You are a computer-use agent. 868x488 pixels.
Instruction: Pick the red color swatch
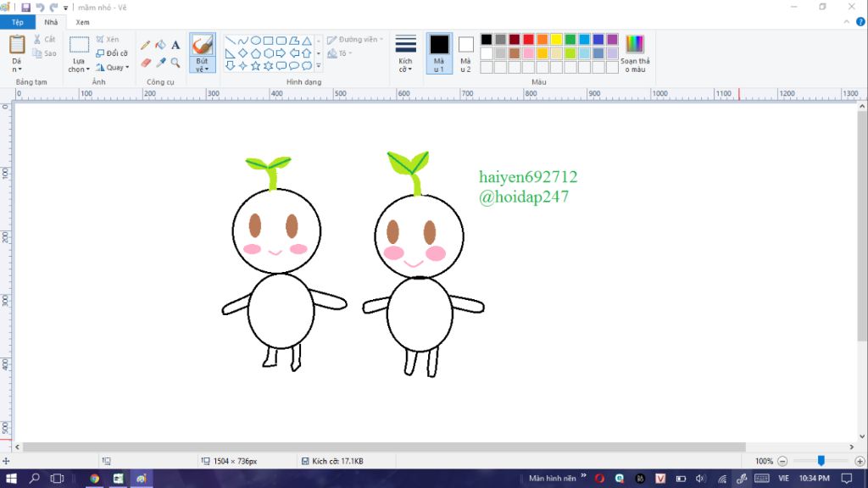(x=529, y=39)
